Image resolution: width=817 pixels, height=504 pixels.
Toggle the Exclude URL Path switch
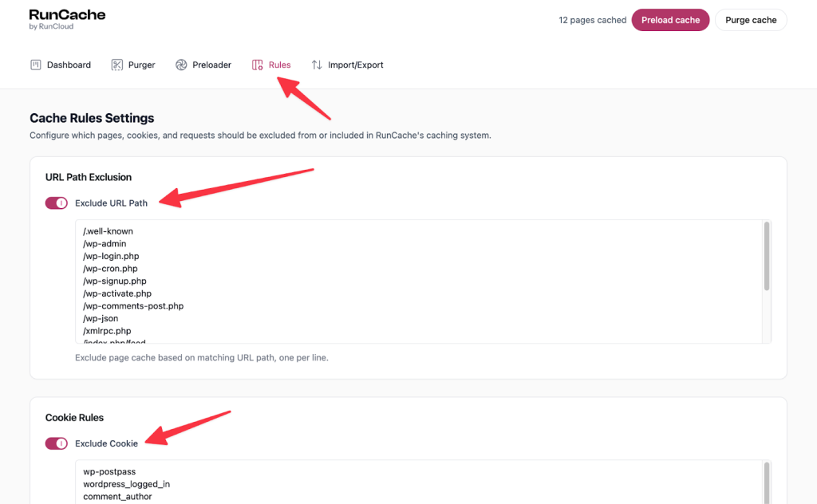point(57,203)
